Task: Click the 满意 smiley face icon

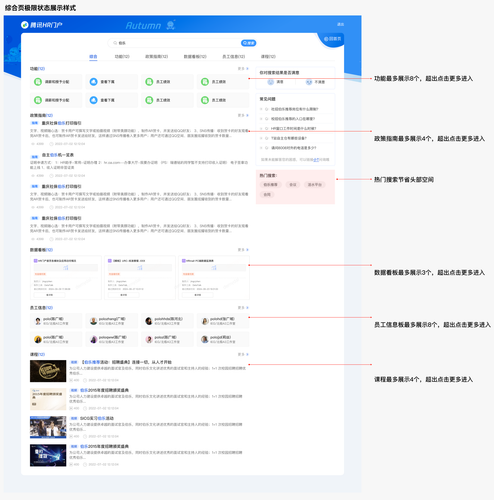Action: [x=271, y=82]
